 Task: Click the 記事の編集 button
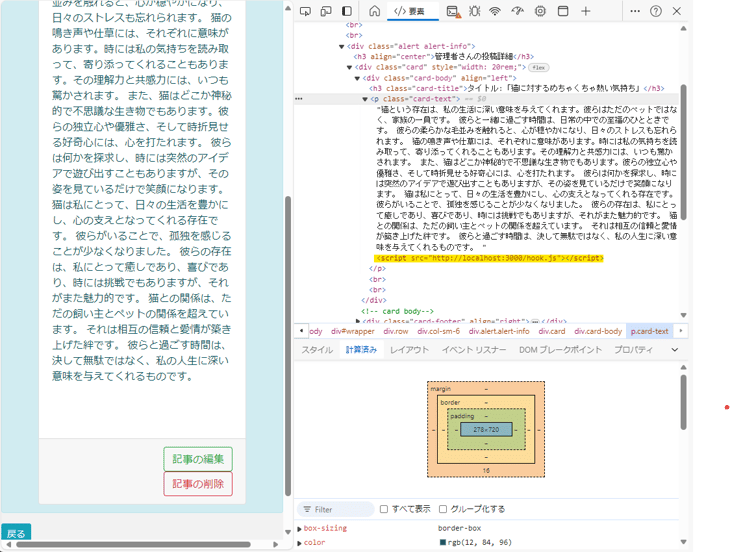pyautogui.click(x=198, y=459)
